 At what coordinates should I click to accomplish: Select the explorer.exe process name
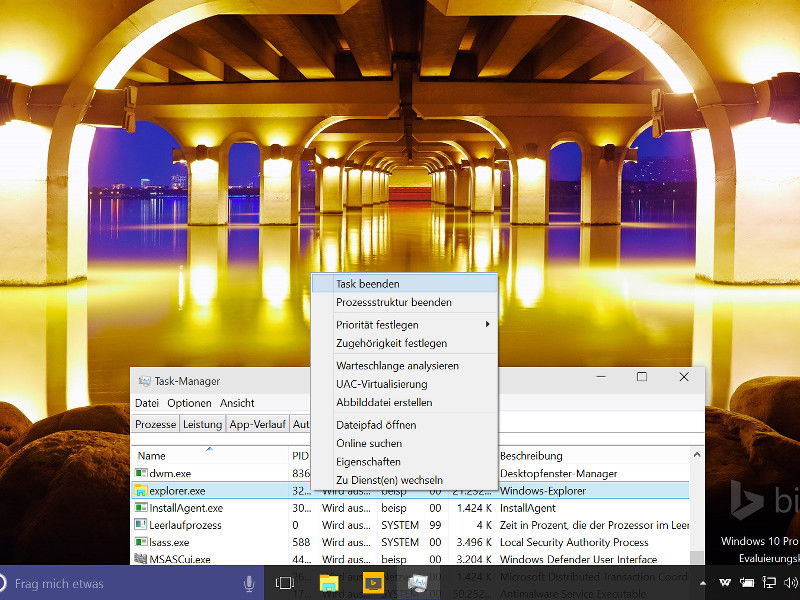pyautogui.click(x=177, y=491)
